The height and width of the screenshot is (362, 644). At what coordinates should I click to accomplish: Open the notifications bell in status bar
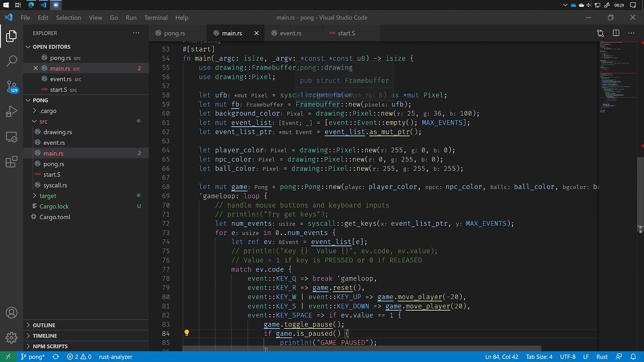[x=634, y=357]
